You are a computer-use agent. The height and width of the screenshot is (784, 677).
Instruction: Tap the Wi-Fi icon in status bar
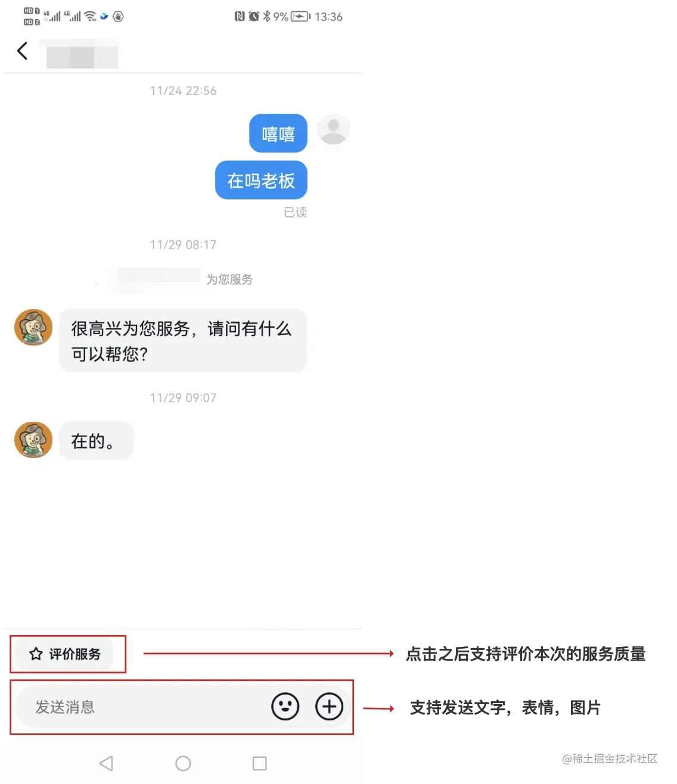pyautogui.click(x=90, y=16)
